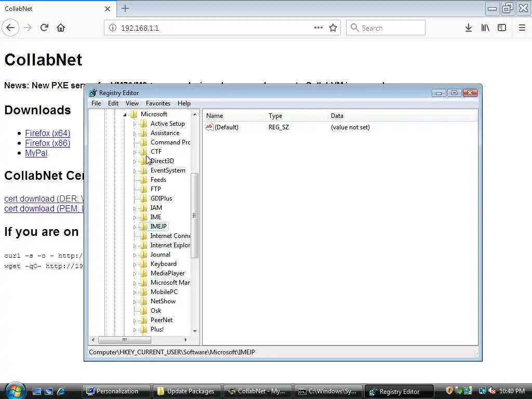Viewport: 532px width, 399px height.
Task: Click cert download (PEM) link
Action: pyautogui.click(x=44, y=208)
